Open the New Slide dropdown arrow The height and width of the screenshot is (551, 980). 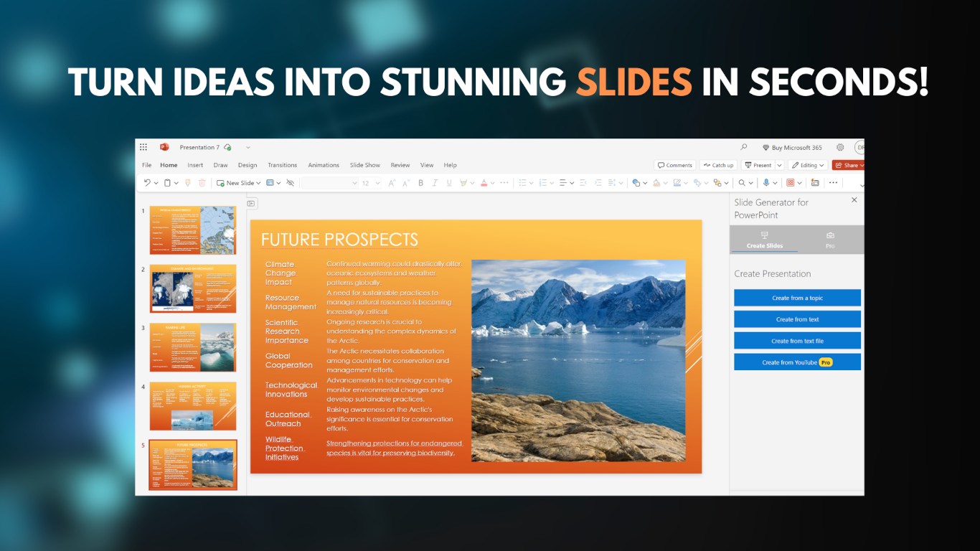(x=258, y=183)
